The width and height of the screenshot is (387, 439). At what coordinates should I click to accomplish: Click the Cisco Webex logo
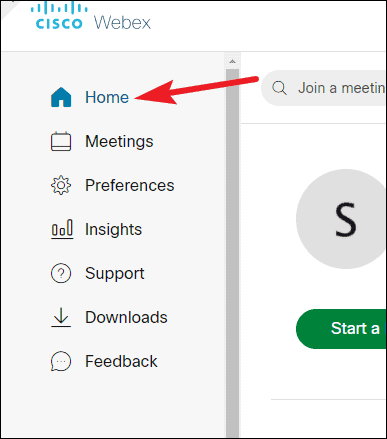[91, 17]
